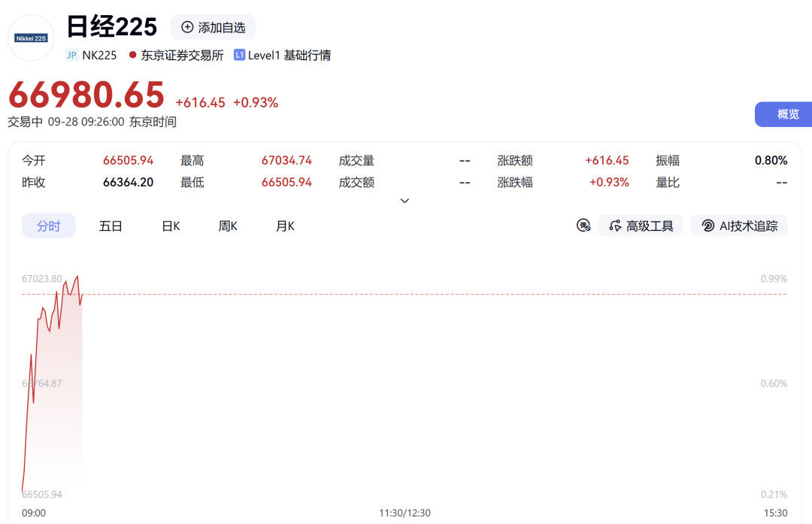Switch to the 周K chart tab
Screen dimensions: 812x524
coord(227,226)
